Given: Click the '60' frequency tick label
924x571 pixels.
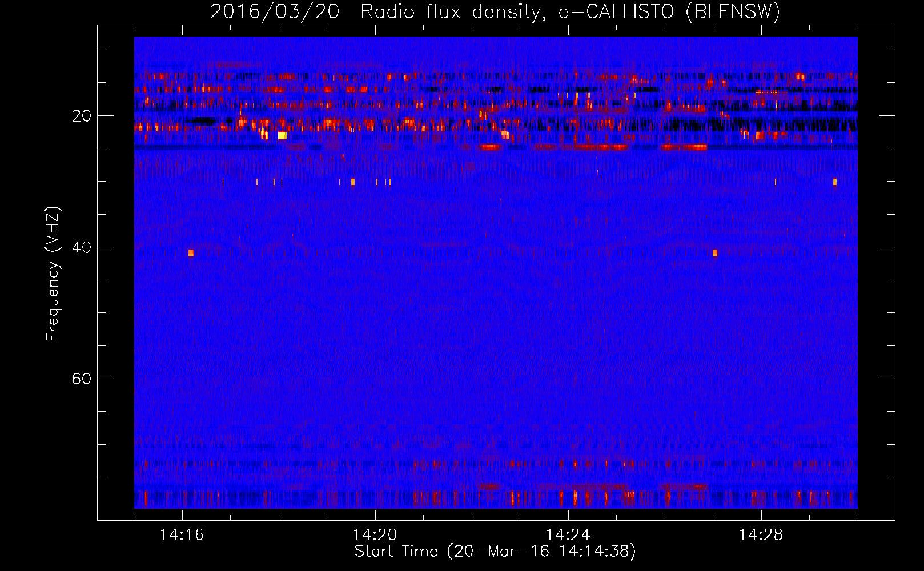Looking at the screenshot, I should coord(82,379).
